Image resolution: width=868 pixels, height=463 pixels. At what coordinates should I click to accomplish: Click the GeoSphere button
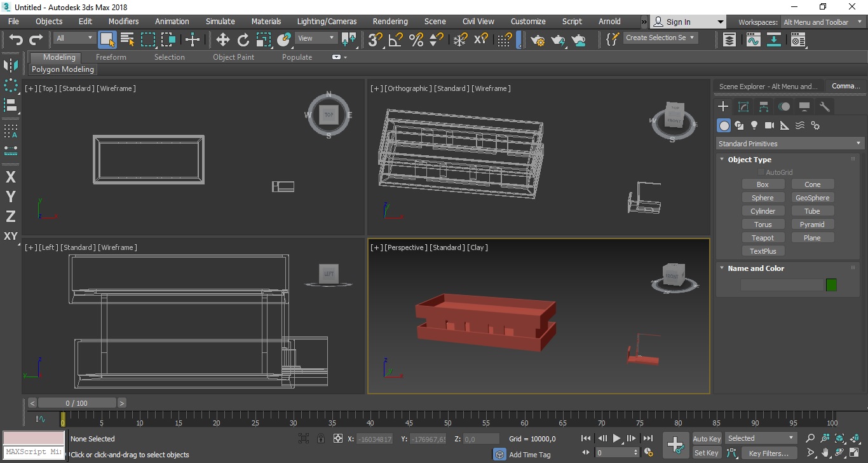click(x=812, y=198)
